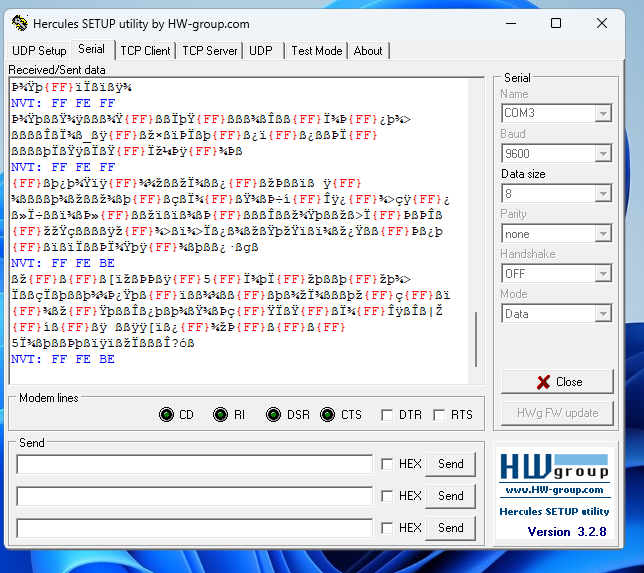Open the About tab

(368, 51)
